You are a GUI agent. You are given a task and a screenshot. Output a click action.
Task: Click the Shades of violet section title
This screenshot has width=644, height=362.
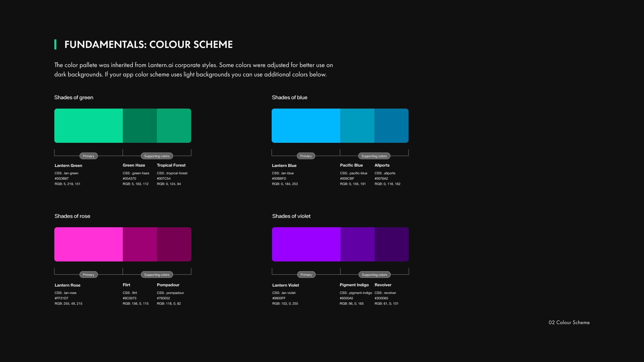[291, 216]
